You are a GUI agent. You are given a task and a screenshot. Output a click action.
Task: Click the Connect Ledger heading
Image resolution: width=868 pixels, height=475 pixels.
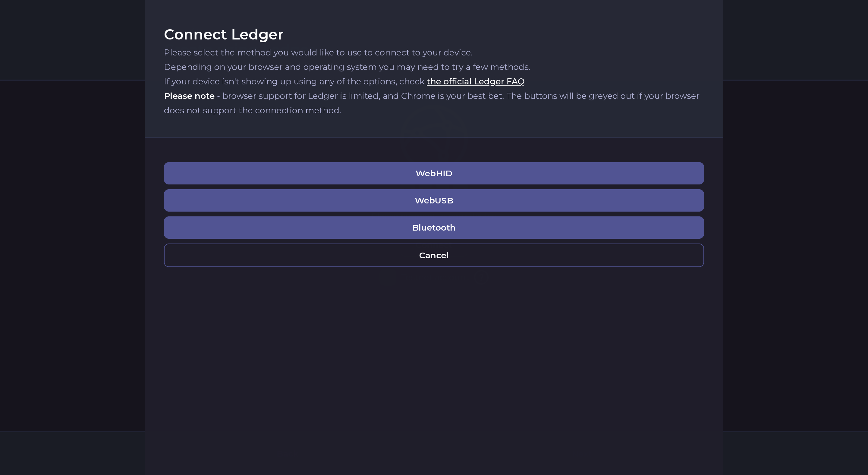coord(223,34)
